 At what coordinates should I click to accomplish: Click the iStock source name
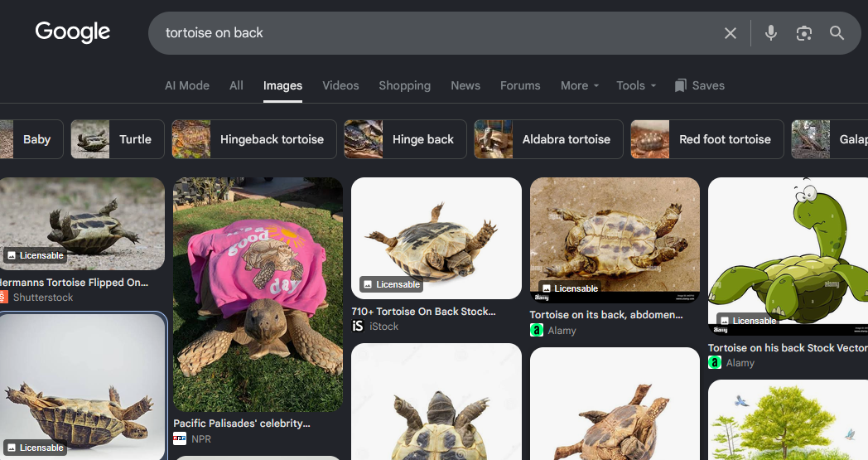(383, 326)
